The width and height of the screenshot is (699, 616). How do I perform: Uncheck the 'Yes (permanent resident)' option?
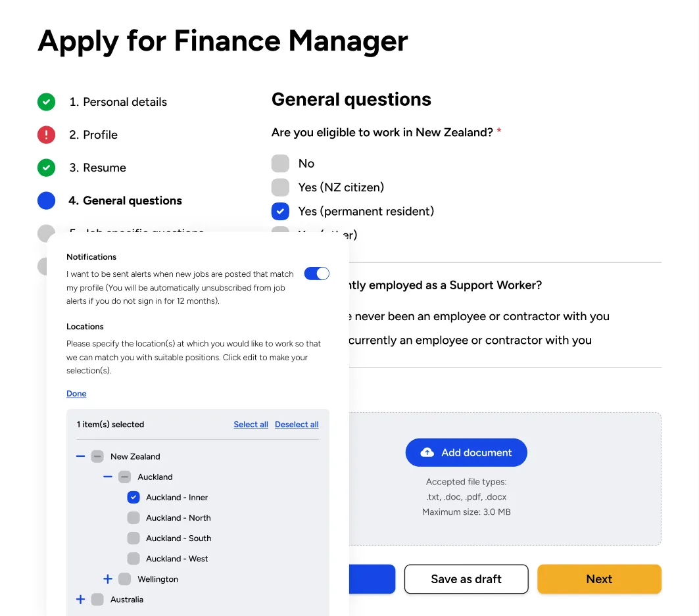pyautogui.click(x=281, y=211)
